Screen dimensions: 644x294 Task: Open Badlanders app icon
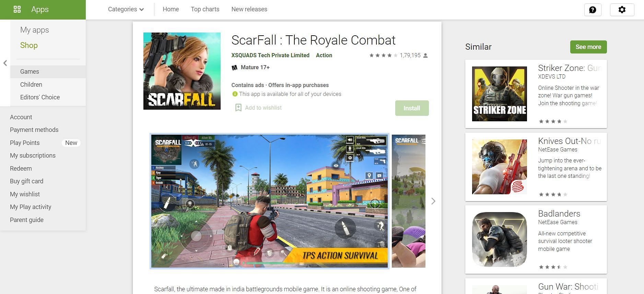tap(499, 240)
